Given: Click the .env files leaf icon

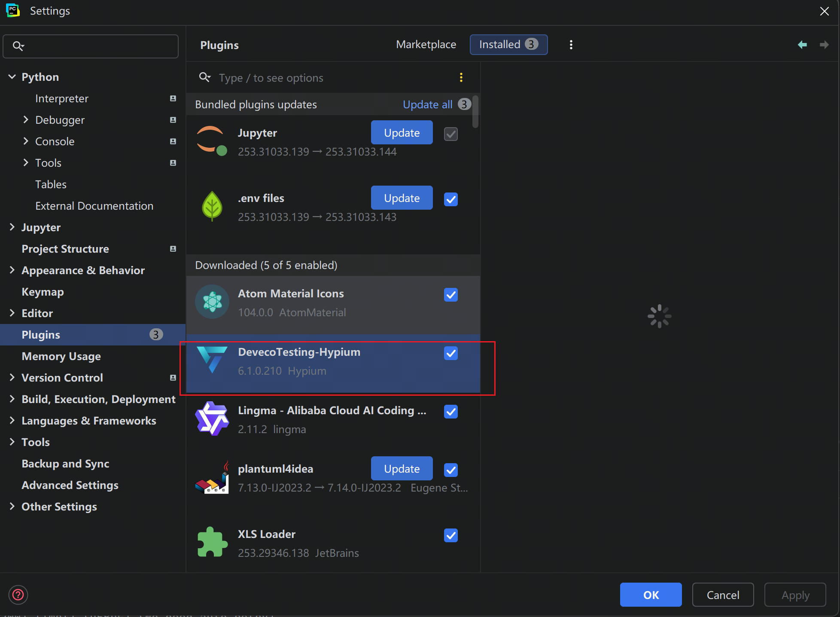Looking at the screenshot, I should click(212, 206).
